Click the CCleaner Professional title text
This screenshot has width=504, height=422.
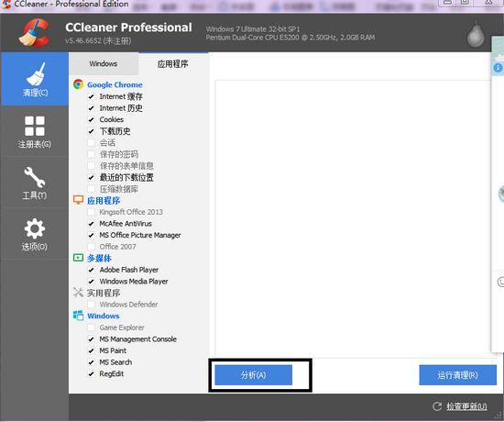(128, 28)
